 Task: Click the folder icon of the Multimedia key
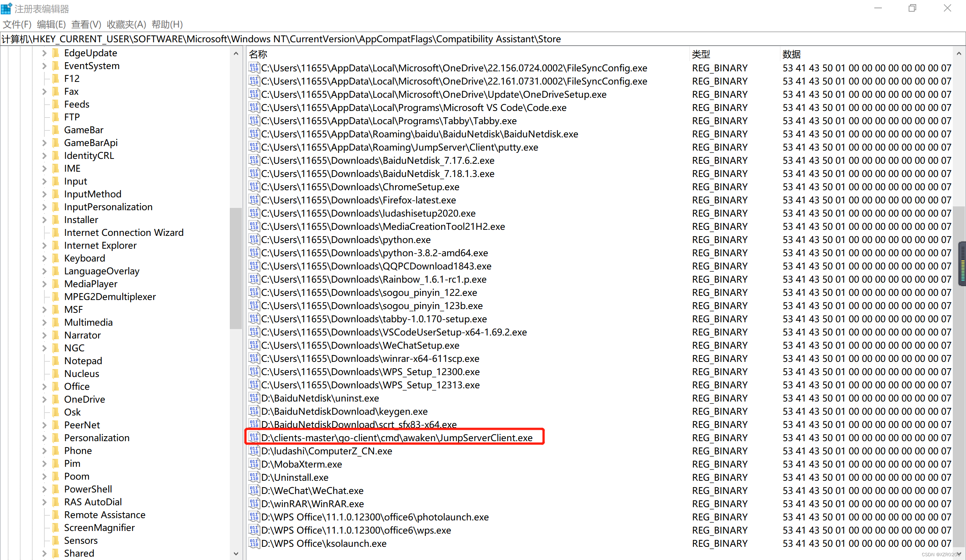tap(56, 322)
